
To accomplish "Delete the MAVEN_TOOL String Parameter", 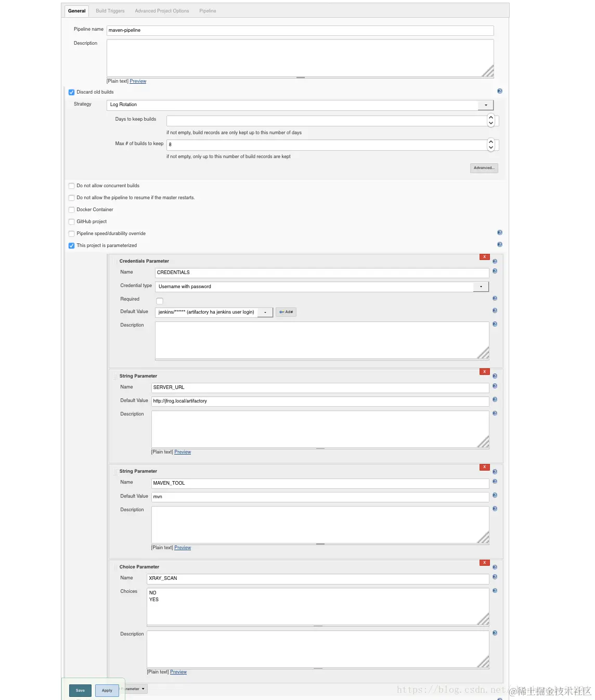I will (x=484, y=467).
